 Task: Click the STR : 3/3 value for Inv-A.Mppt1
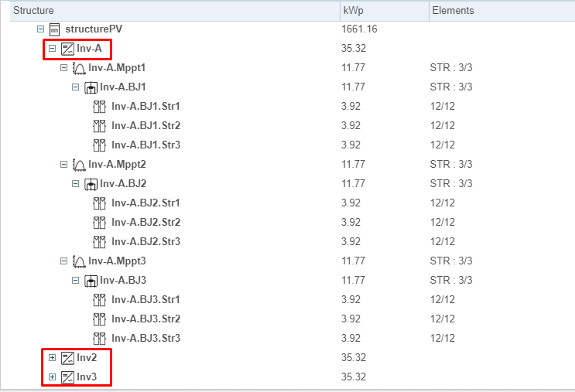(x=451, y=68)
